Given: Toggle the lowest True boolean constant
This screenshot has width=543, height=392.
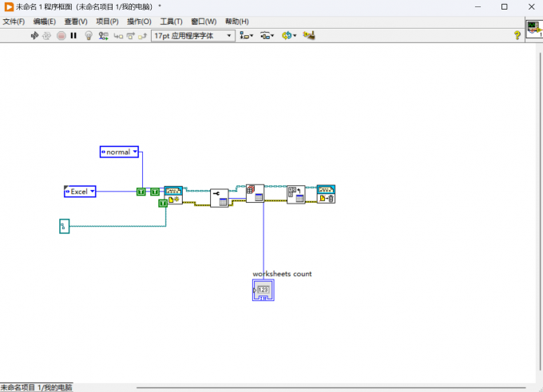Looking at the screenshot, I should 163,204.
